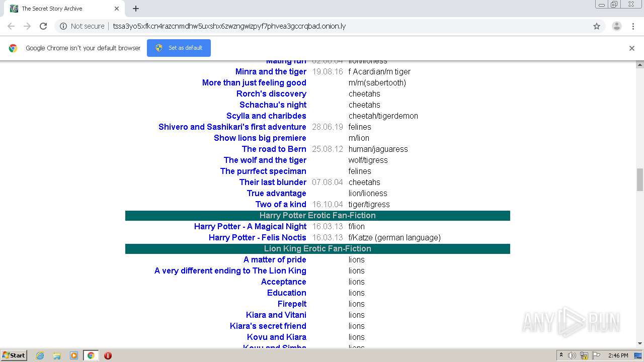Open the Minra and the tiger link
644x362 pixels.
271,71
